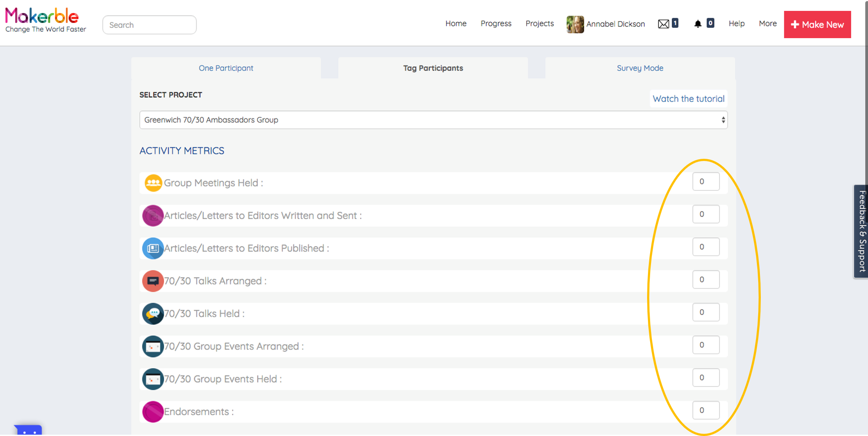Click the Articles/Letters to Editors Published value field
868x436 pixels.
(x=706, y=247)
